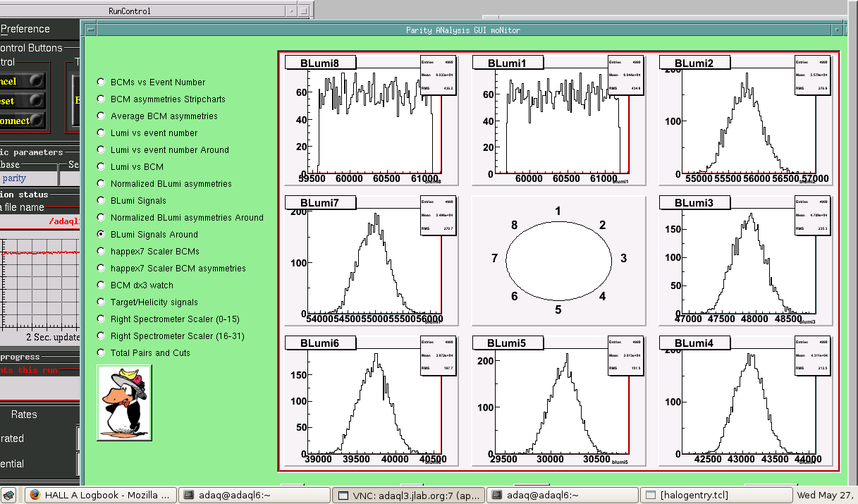Open the Parity GUI window menu button
Viewport: 858px width, 504px height.
pos(89,30)
